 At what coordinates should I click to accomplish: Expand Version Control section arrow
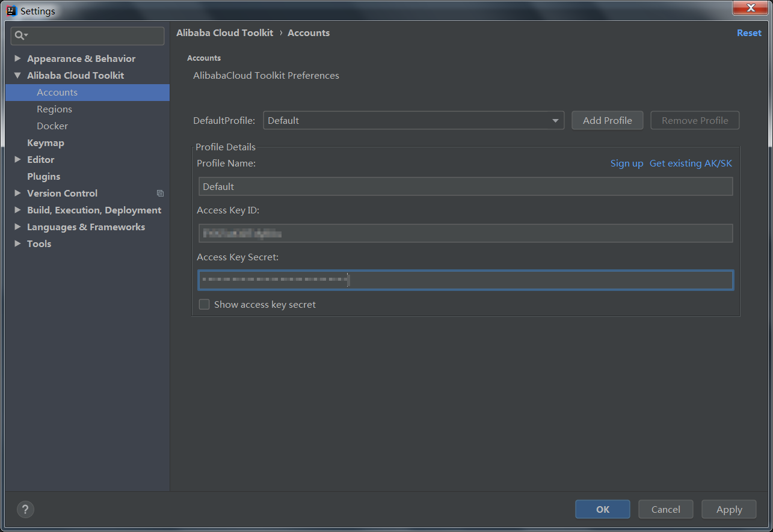(17, 194)
